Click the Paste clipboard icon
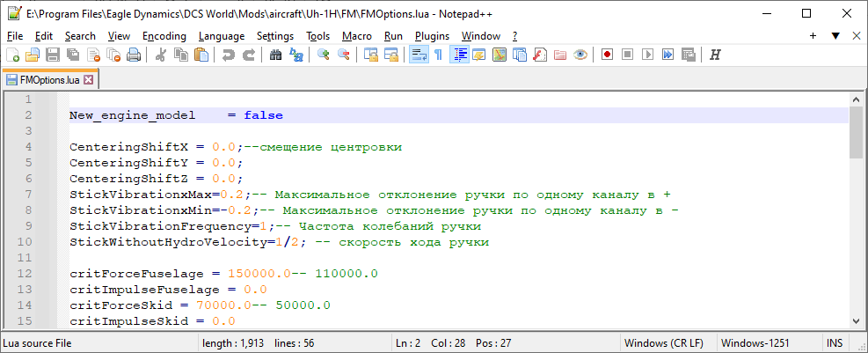Image resolution: width=868 pixels, height=353 pixels. (x=201, y=55)
